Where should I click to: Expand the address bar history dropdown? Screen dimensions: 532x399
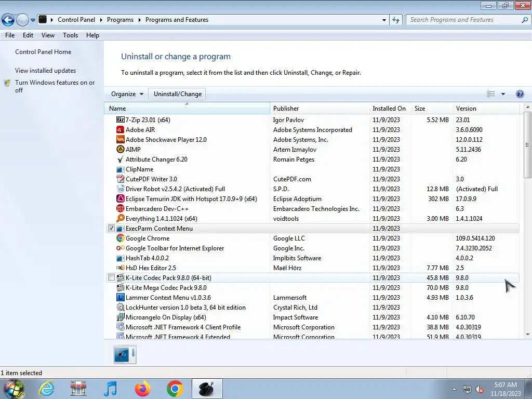tap(384, 20)
